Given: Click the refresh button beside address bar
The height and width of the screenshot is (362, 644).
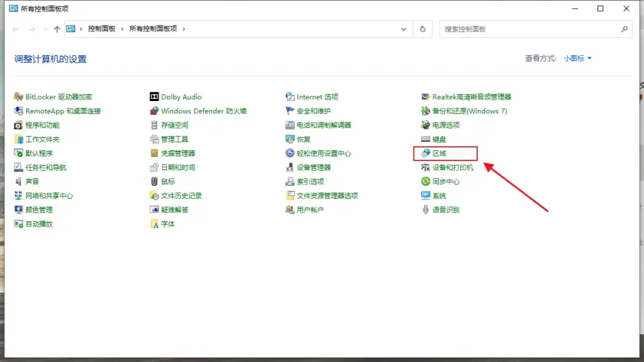Looking at the screenshot, I should (423, 29).
